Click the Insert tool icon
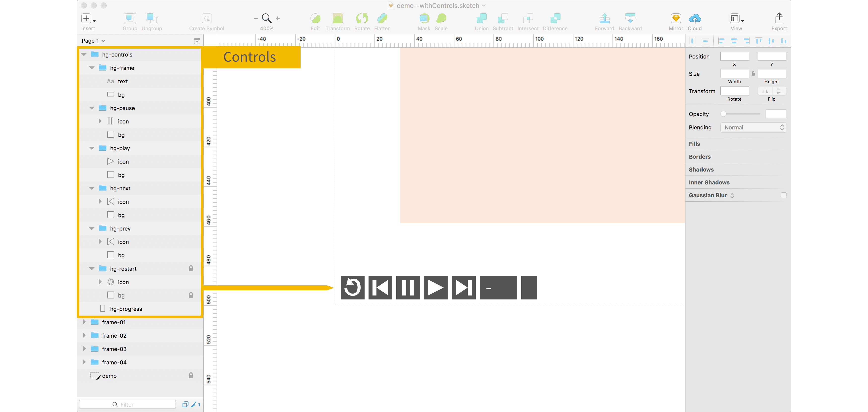This screenshot has height=412, width=868. point(87,18)
